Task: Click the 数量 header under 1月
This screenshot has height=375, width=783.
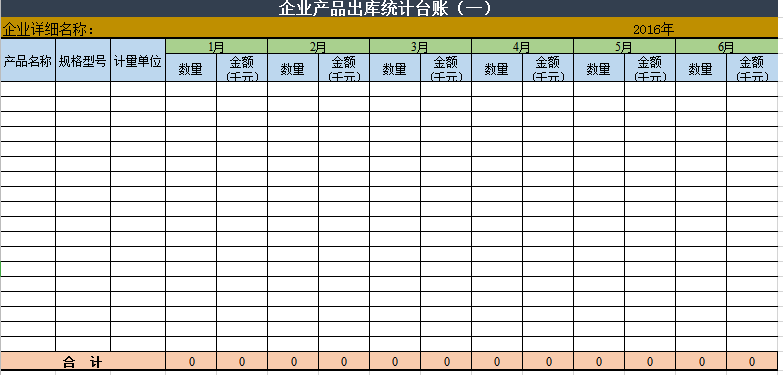Action: [x=191, y=68]
